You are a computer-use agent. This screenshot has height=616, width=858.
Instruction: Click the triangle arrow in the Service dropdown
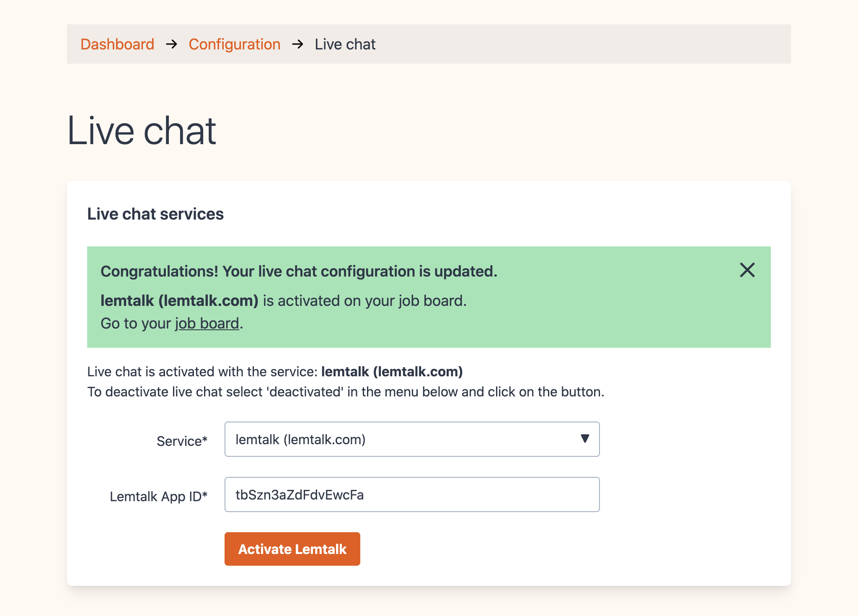[x=585, y=439]
